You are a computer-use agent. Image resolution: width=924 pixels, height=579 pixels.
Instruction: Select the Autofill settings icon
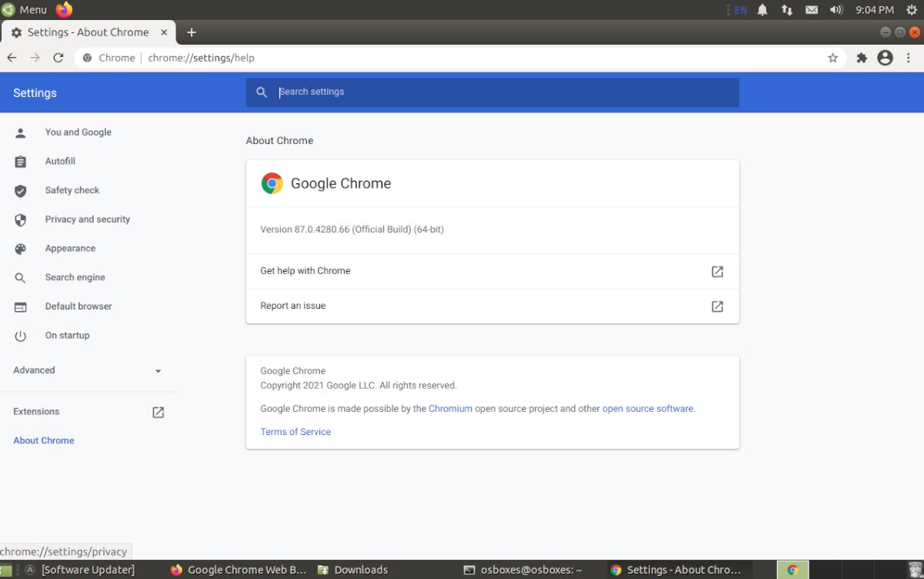[x=19, y=161]
